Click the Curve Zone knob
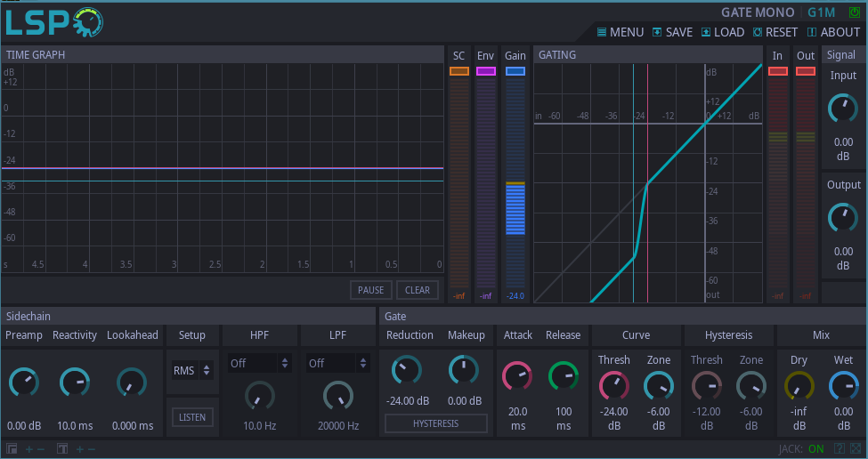The image size is (868, 459). point(659,386)
